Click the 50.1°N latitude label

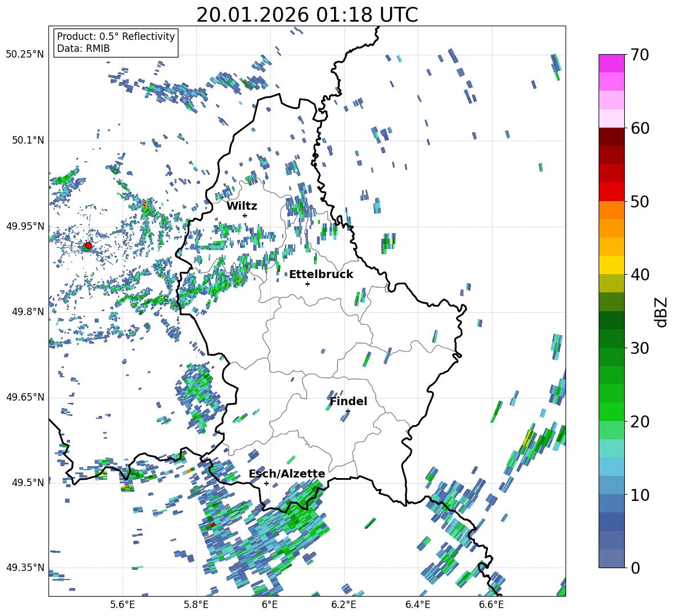click(27, 140)
